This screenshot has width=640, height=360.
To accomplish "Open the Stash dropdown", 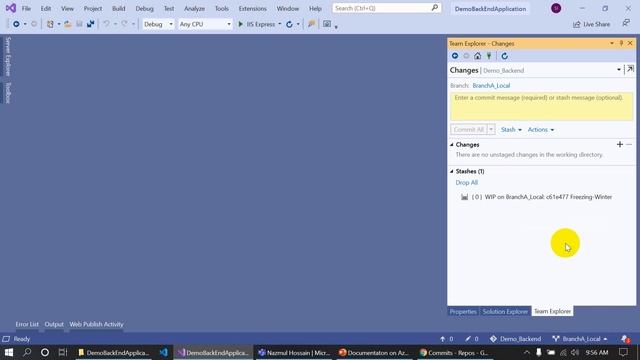I will pyautogui.click(x=511, y=129).
